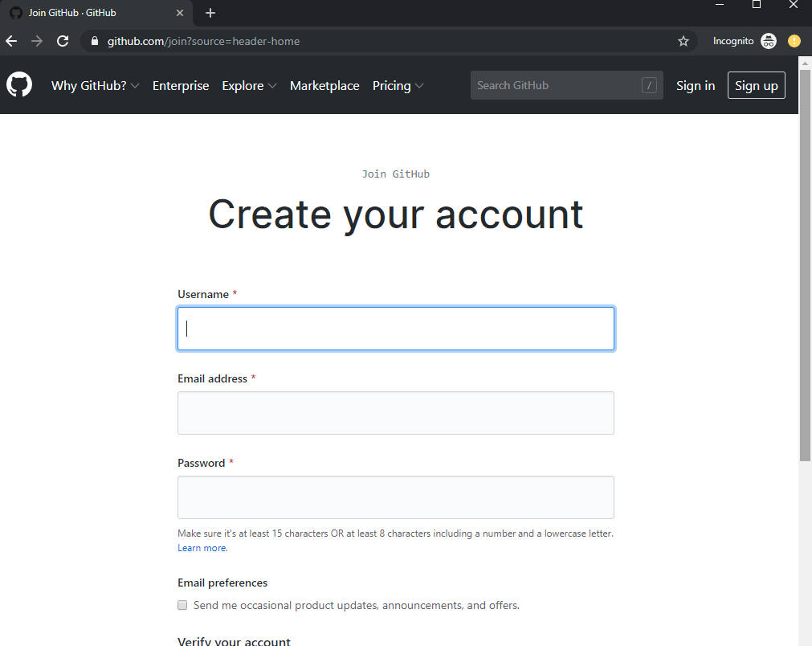The image size is (812, 646).
Task: Click into the Email address field
Action: point(396,413)
